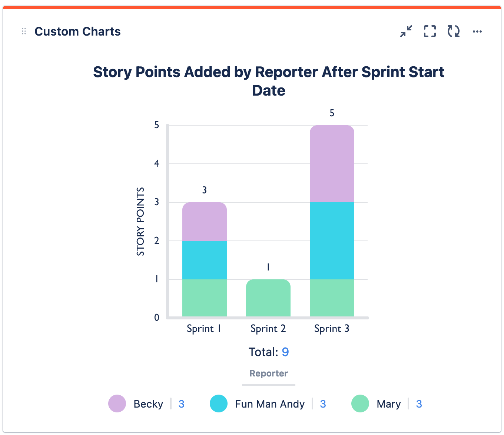This screenshot has height=435, width=504.
Task: Click Mary's green legend circle
Action: (360, 404)
